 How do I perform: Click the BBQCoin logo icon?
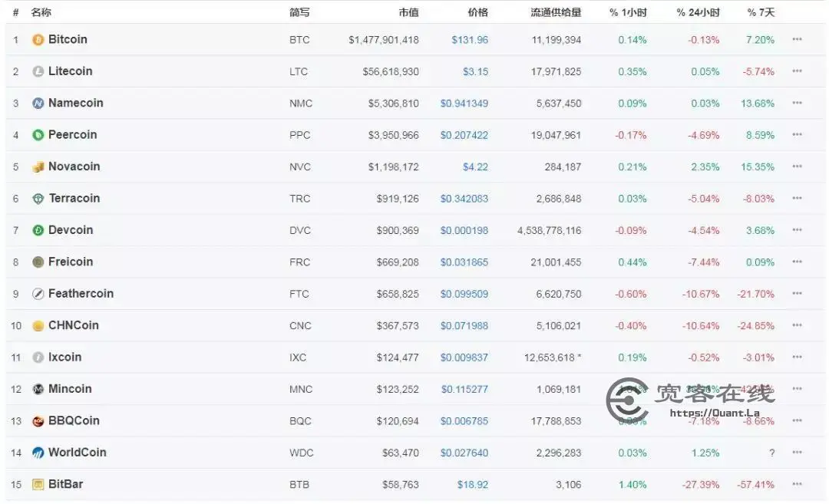[x=38, y=421]
